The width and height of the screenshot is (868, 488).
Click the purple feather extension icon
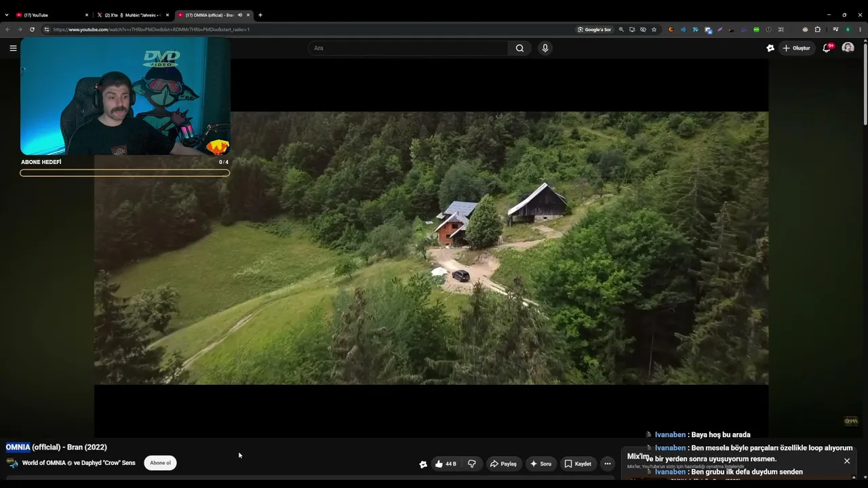coord(719,29)
